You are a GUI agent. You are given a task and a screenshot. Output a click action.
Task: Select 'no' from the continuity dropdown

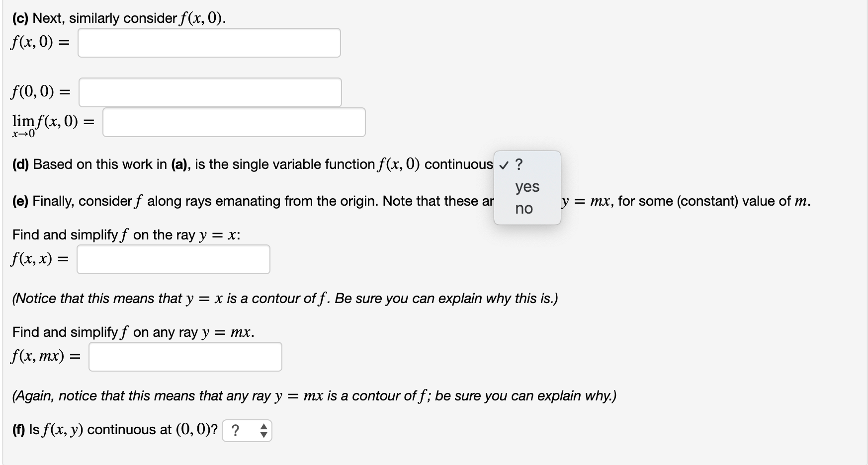[x=524, y=209]
